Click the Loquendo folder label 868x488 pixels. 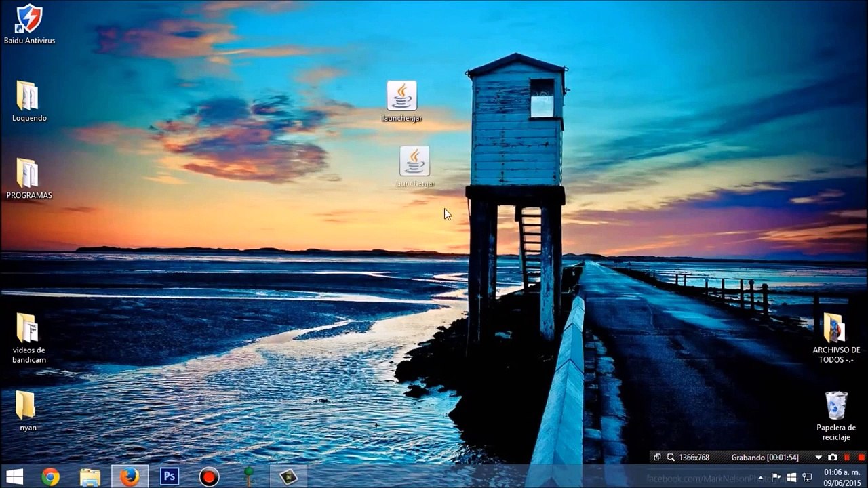(29, 118)
